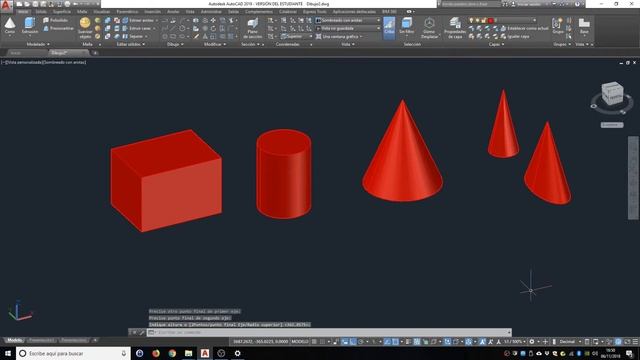
Task: Open Firefox from the taskbar
Action: (x=156, y=353)
